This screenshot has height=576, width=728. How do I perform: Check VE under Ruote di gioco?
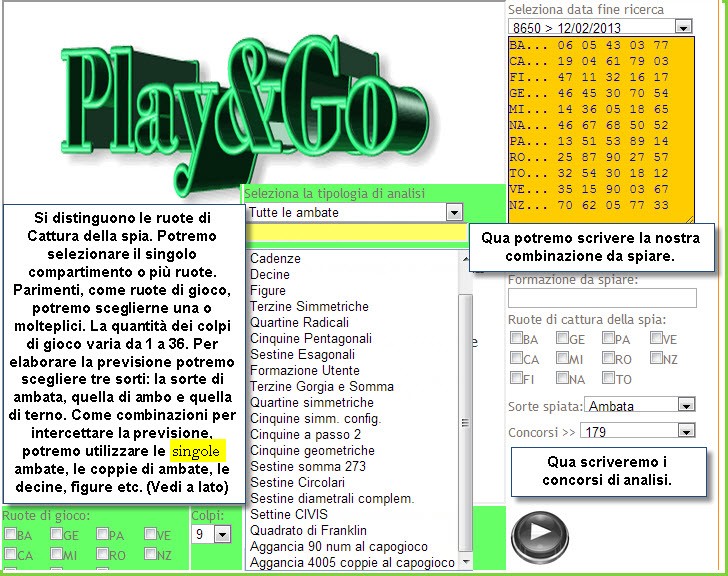(150, 534)
